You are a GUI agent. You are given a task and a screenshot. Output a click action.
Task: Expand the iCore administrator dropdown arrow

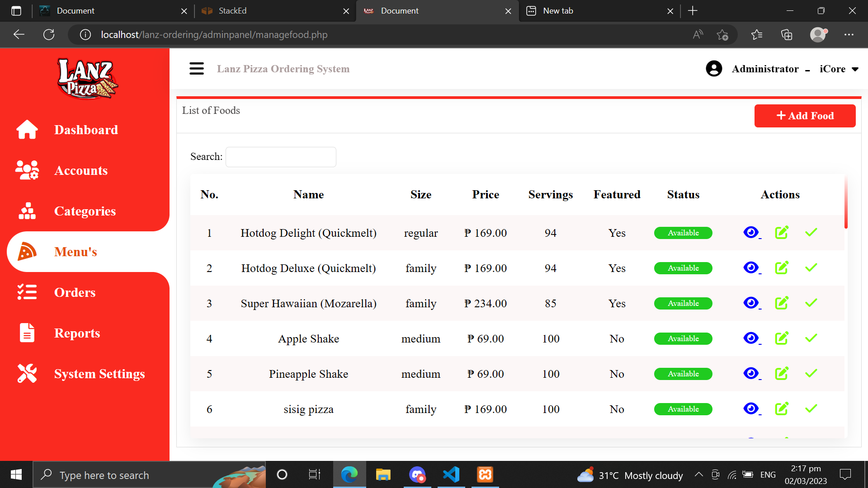point(855,69)
